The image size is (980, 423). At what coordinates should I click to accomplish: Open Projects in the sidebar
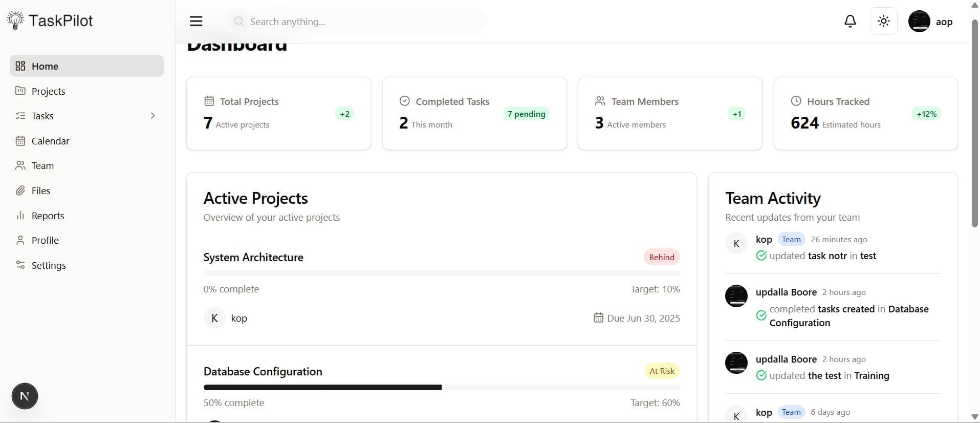[86, 91]
